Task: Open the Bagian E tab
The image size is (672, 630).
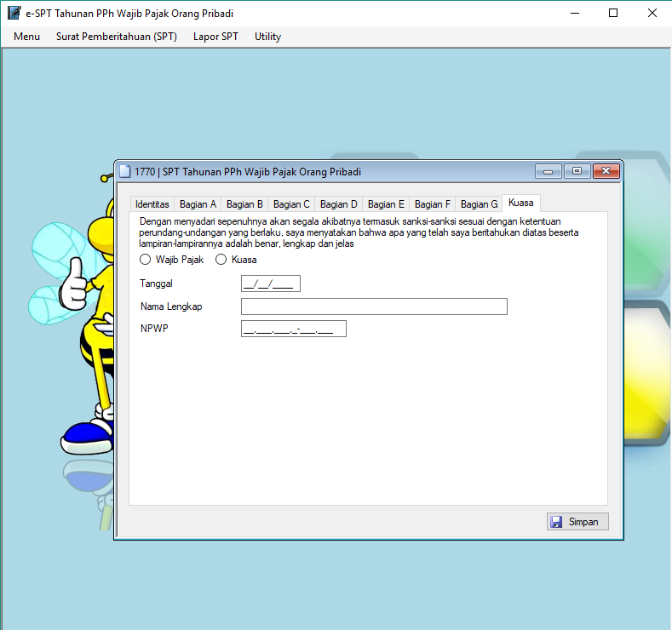Action: click(386, 204)
